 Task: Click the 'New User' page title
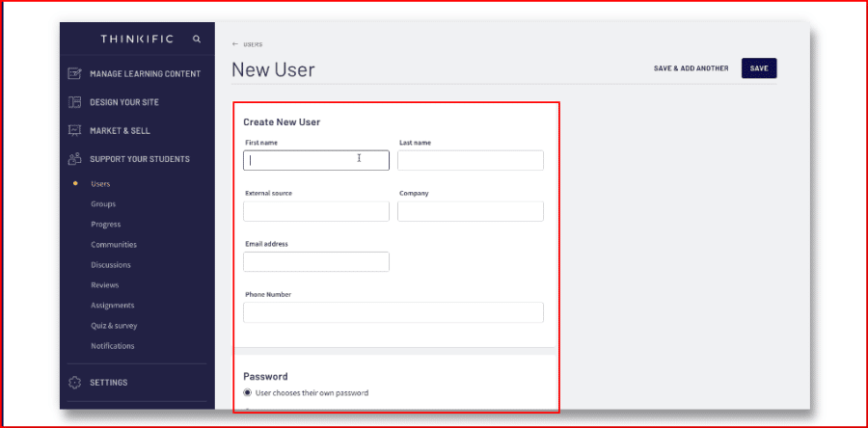273,69
